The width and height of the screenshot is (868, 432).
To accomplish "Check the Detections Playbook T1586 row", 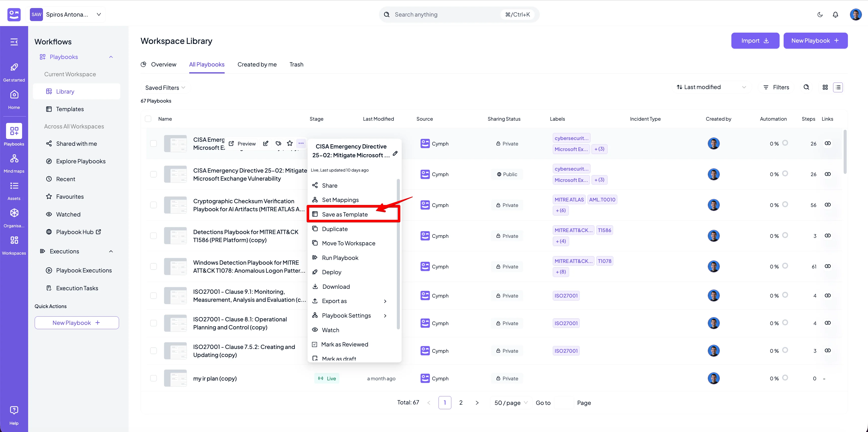I will point(153,236).
